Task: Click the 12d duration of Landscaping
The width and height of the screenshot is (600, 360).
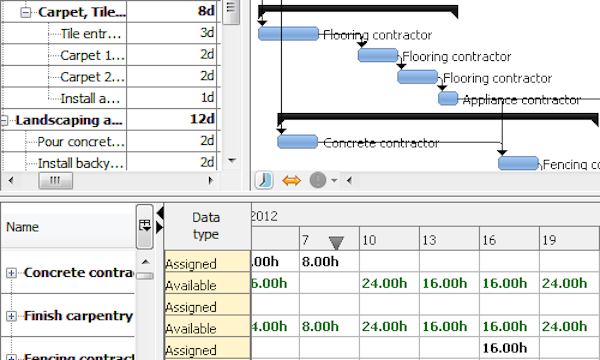Action: (x=171, y=119)
